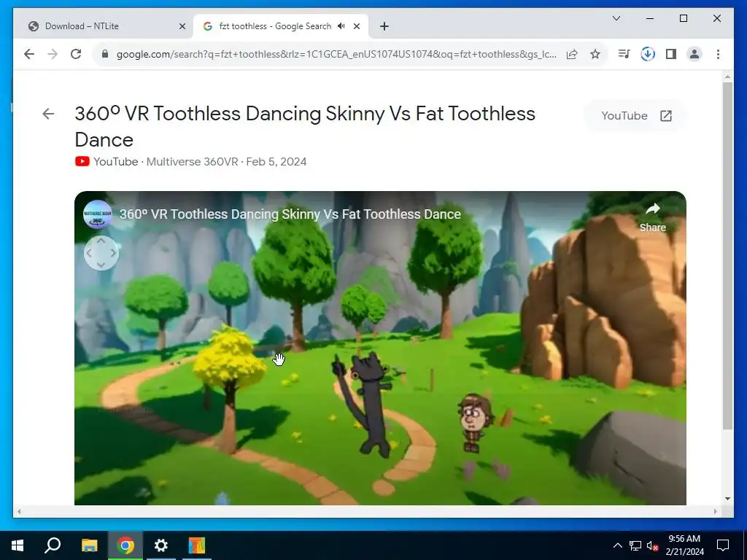This screenshot has width=747, height=560.
Task: Toggle the Chrome side panel
Action: 671,54
